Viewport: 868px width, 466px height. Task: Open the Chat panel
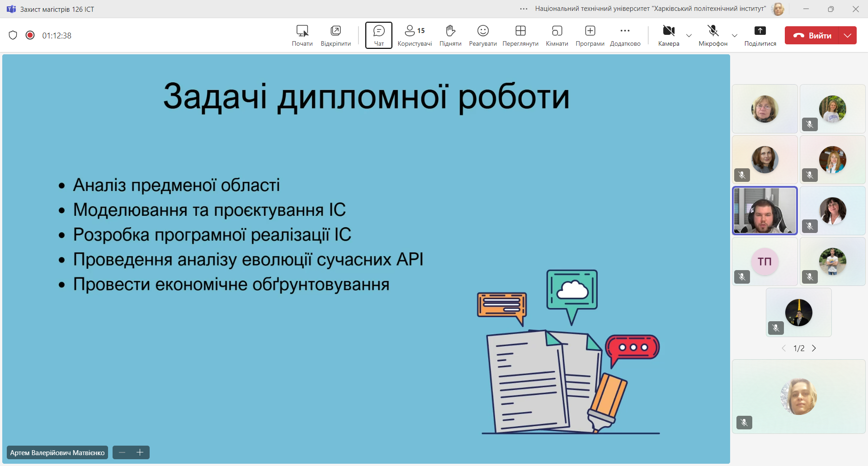378,35
